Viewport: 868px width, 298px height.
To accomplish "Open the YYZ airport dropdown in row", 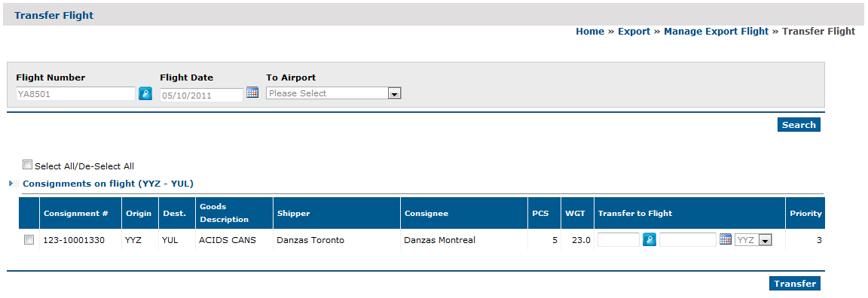I will (753, 240).
